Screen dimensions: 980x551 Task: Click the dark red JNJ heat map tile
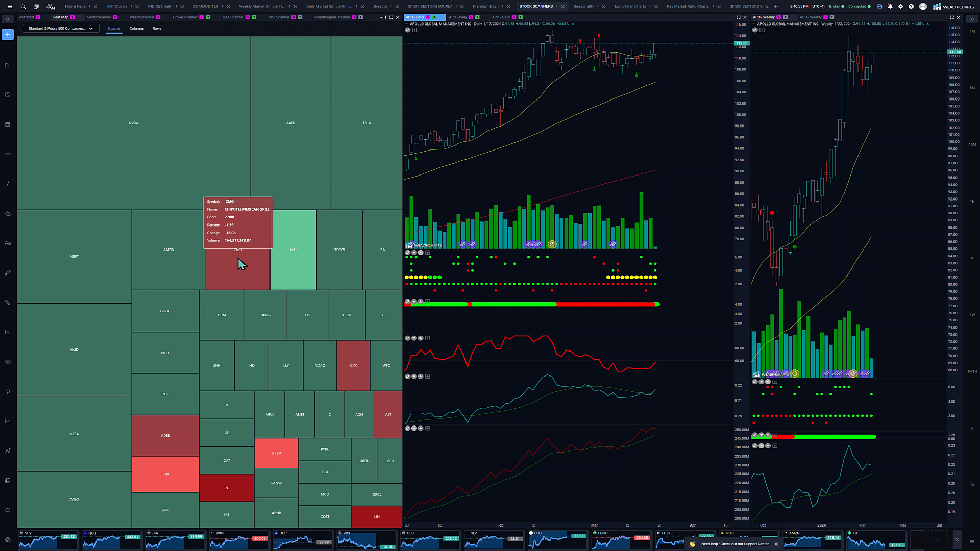pos(227,488)
